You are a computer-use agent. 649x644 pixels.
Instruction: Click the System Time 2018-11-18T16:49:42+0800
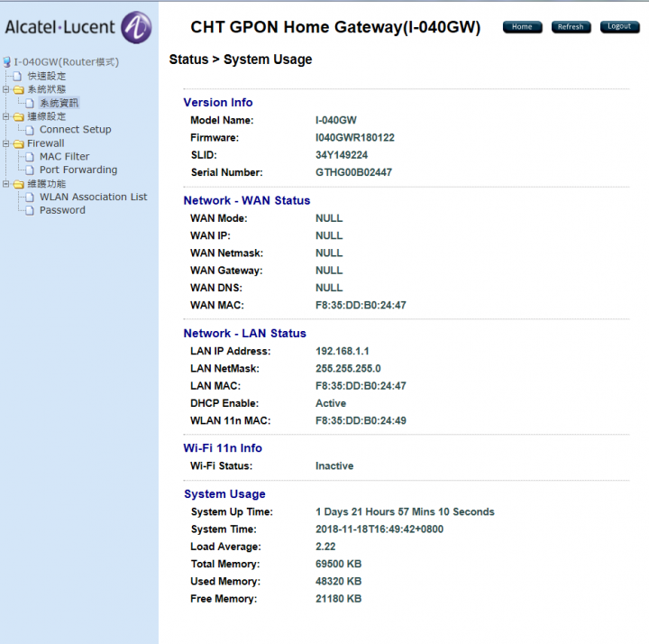tap(379, 529)
